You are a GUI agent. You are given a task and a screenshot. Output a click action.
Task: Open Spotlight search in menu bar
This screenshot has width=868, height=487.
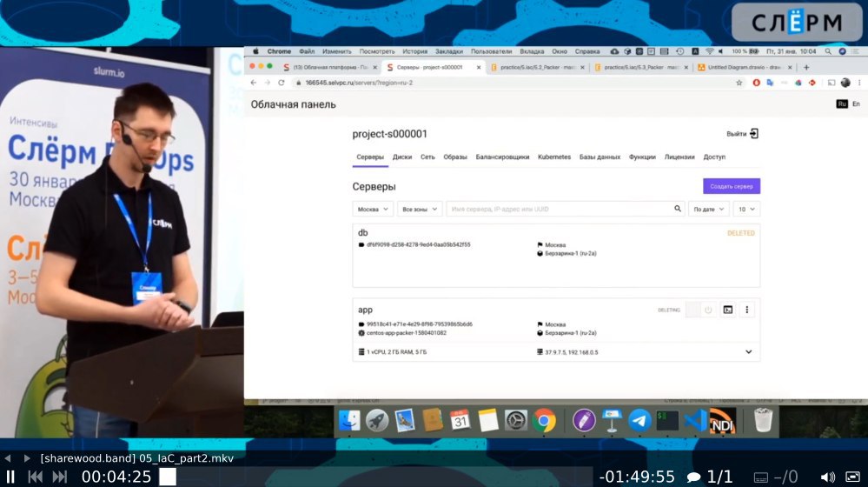coord(827,51)
